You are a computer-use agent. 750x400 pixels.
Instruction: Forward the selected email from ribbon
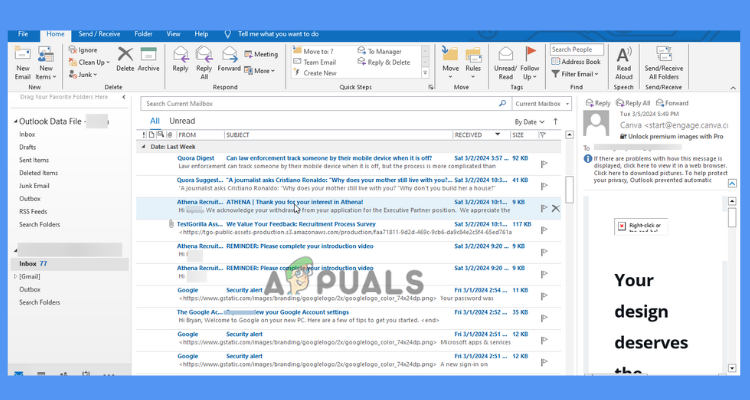[x=229, y=59]
